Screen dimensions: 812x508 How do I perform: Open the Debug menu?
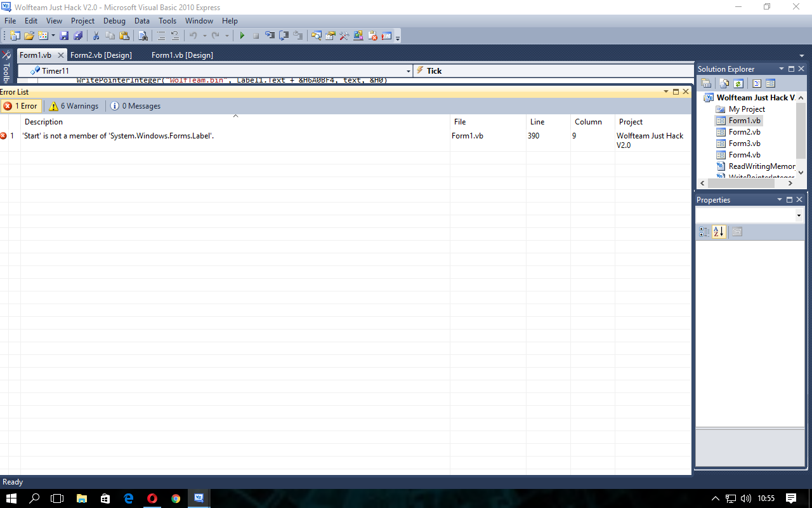click(115, 21)
